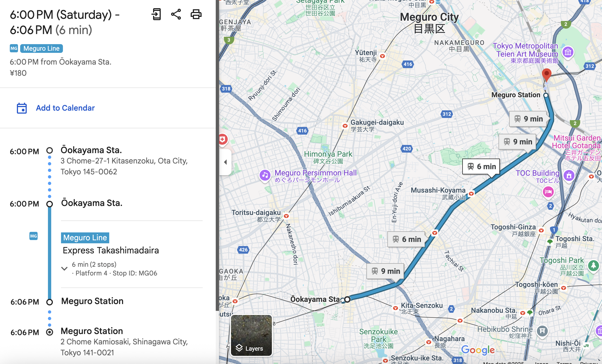Click the Google logo on the map
The height and width of the screenshot is (364, 602).
(x=478, y=350)
